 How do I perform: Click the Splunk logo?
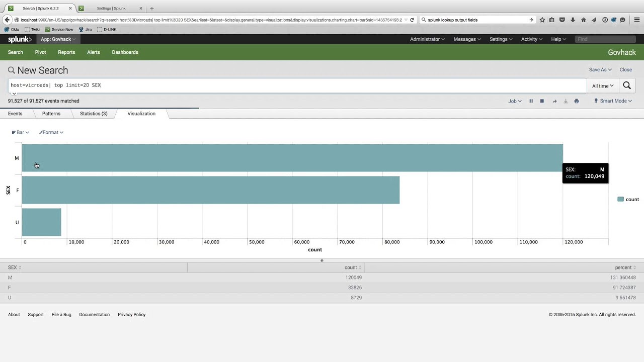click(x=20, y=39)
